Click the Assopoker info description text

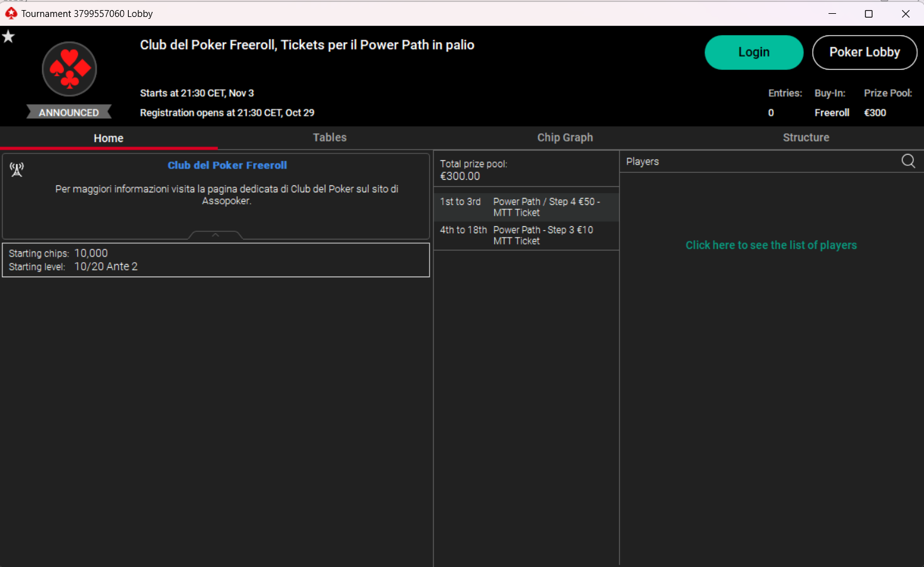227,195
